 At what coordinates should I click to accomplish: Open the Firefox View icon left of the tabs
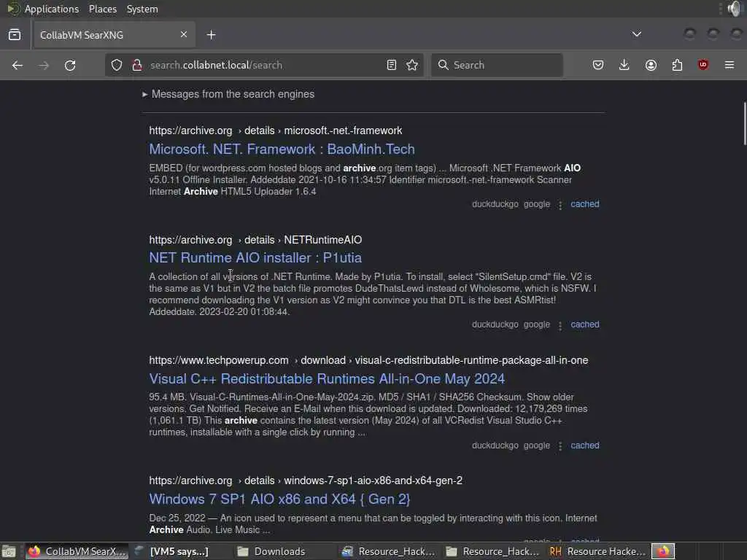(15, 35)
